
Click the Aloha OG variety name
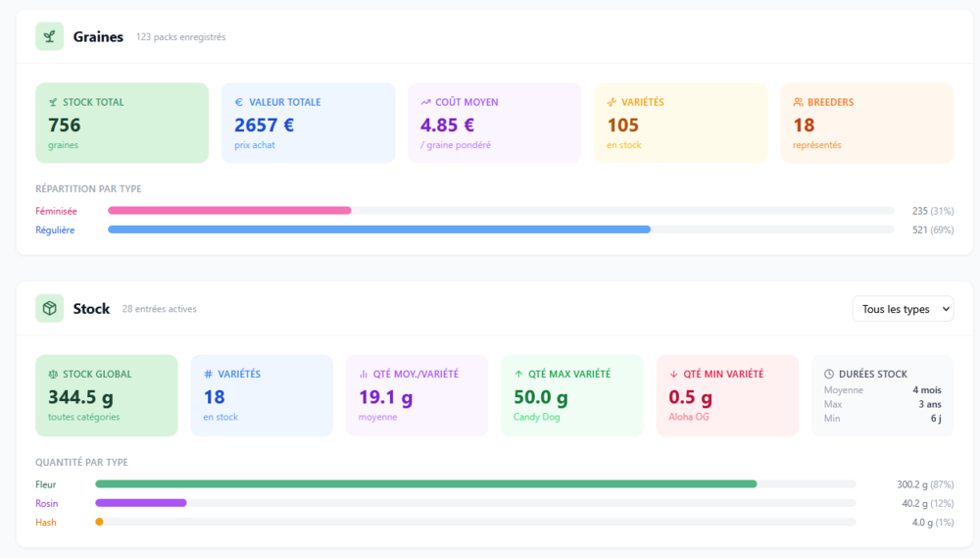pyautogui.click(x=689, y=417)
